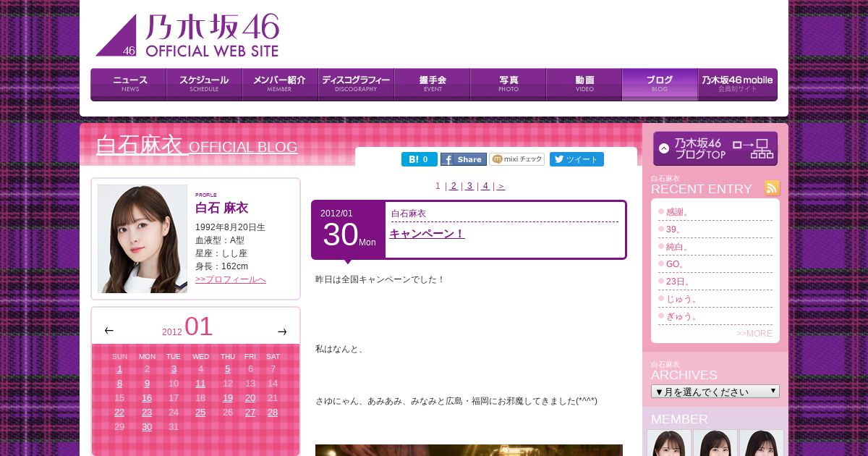This screenshot has height=456, width=868.
Task: Select calendar date 5
Action: [227, 369]
